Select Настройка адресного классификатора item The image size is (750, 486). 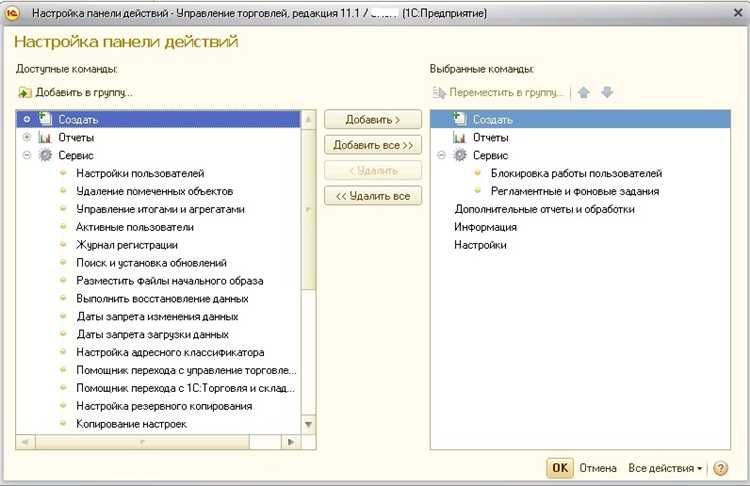coord(170,353)
